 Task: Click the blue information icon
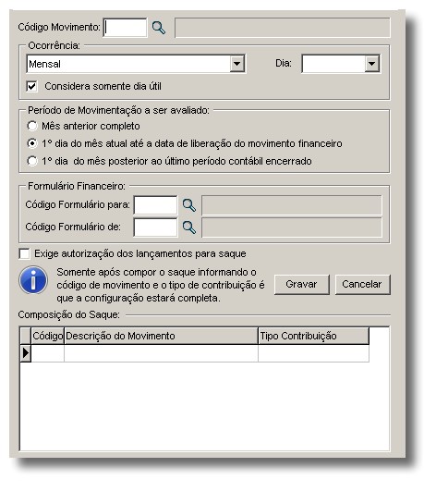tap(33, 280)
